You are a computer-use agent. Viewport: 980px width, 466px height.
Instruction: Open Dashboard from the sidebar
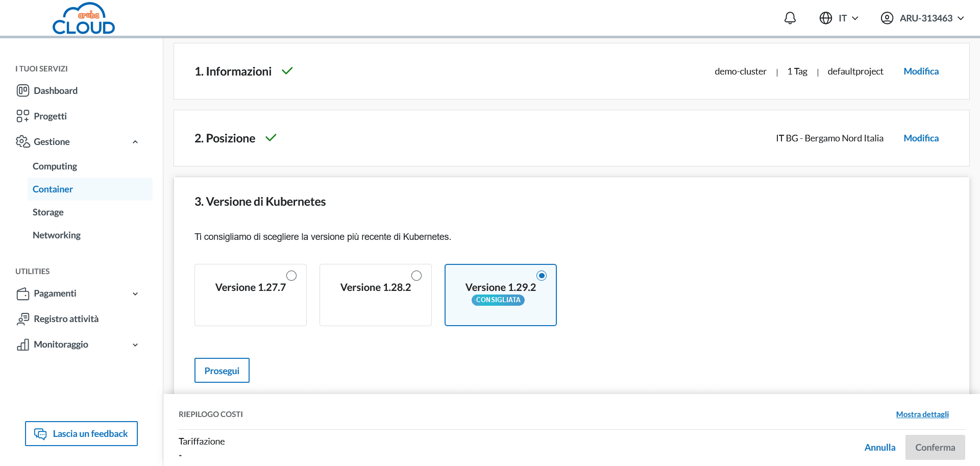point(55,91)
